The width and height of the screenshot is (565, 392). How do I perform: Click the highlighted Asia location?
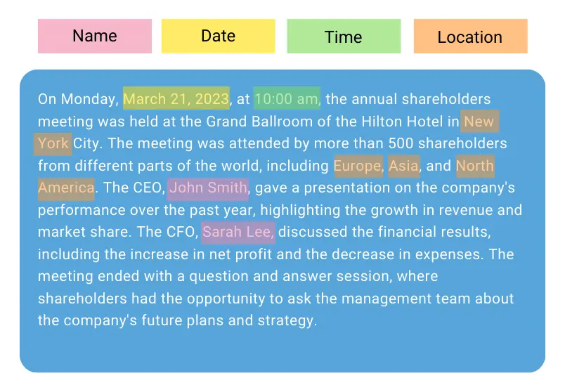403,166
